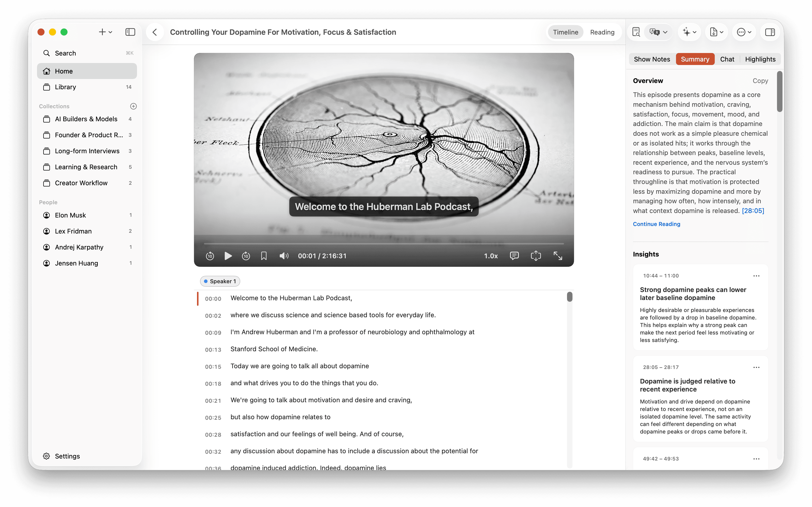Open options for the 28:05 – 28:17 insight
This screenshot has height=507, width=812.
pyautogui.click(x=756, y=367)
